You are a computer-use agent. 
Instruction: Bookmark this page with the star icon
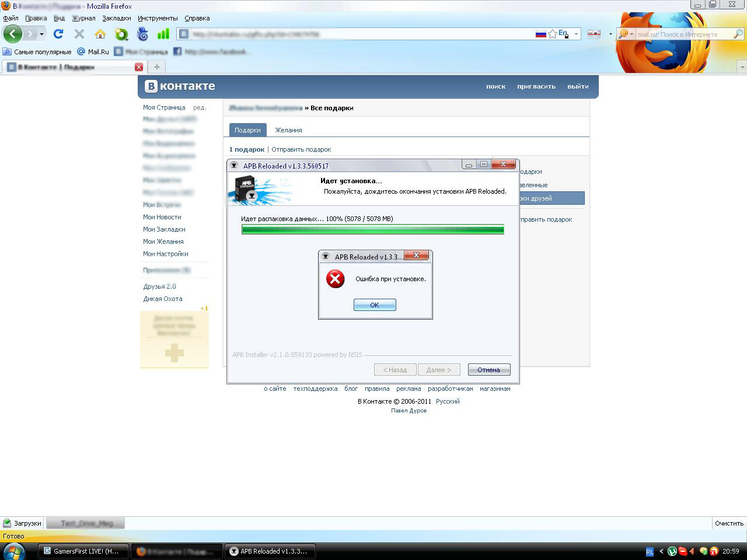pyautogui.click(x=552, y=34)
